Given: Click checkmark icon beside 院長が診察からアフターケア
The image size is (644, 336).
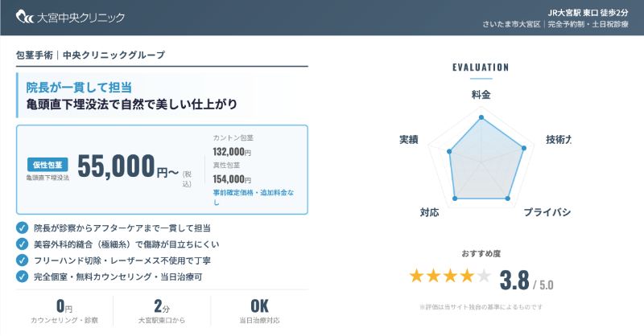Looking at the screenshot, I should tap(22, 228).
